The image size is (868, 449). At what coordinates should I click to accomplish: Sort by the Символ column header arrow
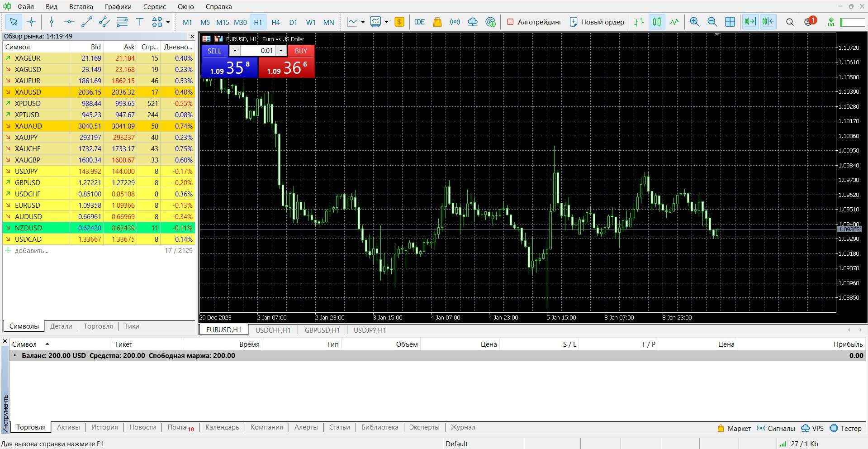[x=47, y=344]
